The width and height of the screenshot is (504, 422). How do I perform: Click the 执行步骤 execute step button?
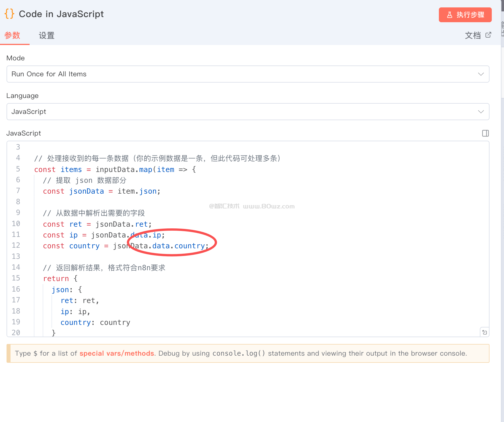point(465,15)
